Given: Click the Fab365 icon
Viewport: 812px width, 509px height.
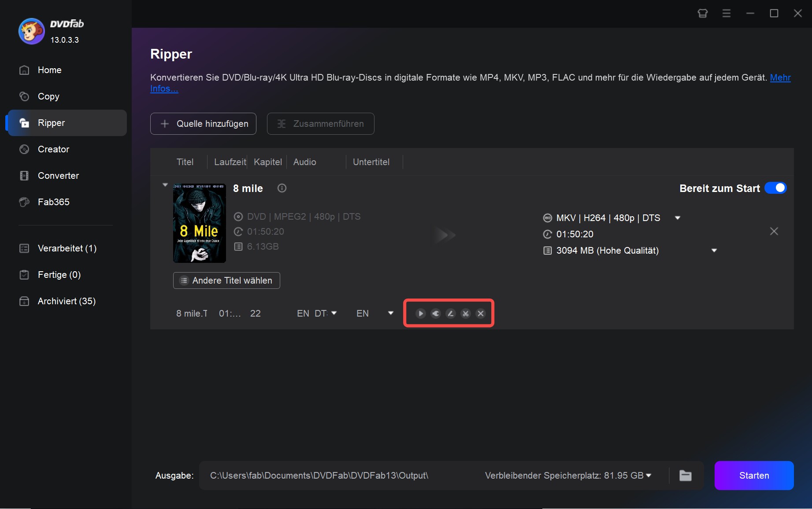Looking at the screenshot, I should point(24,202).
